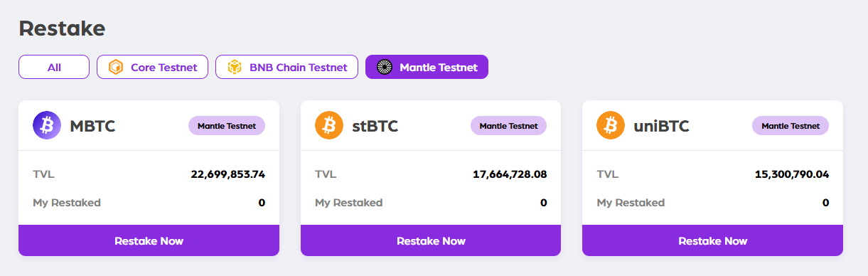Screen dimensions: 868x276
Task: Select the All filter tab
Action: [x=54, y=67]
